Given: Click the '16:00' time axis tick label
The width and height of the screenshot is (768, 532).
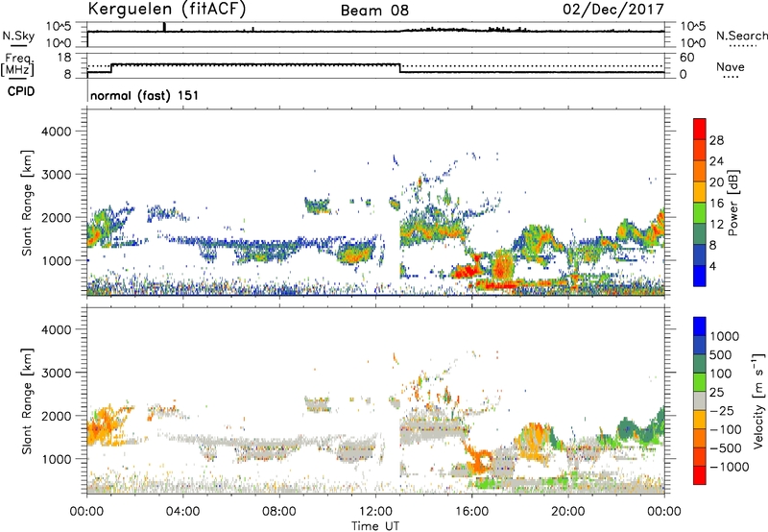Looking at the screenshot, I should coord(471,512).
